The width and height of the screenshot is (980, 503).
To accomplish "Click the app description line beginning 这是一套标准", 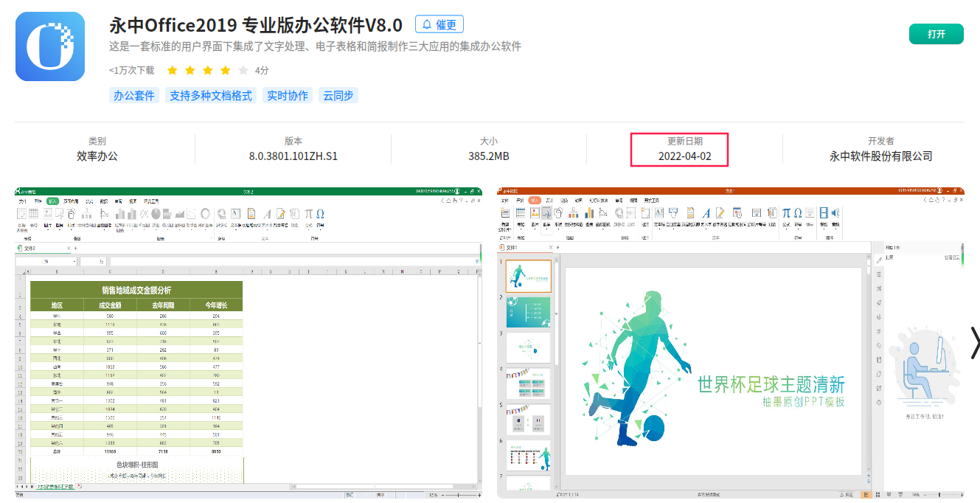I will coord(316,46).
